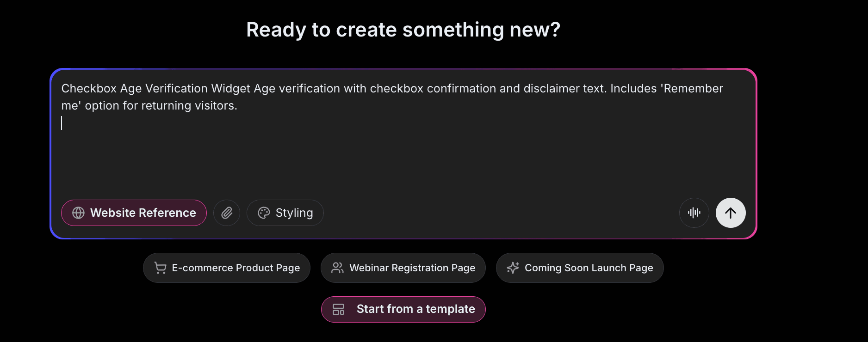Image resolution: width=868 pixels, height=342 pixels.
Task: Select the Webinar Registration Page suggestion
Action: click(x=403, y=268)
